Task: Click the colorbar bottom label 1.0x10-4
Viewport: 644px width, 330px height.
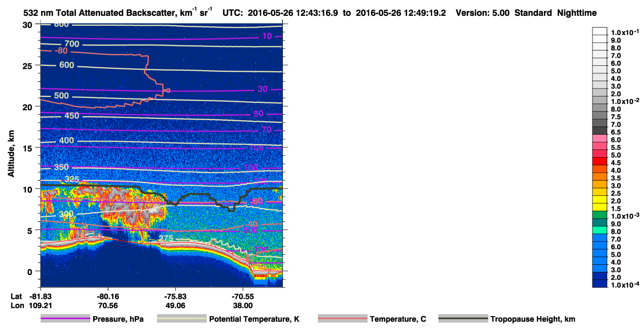Action: pos(624,284)
